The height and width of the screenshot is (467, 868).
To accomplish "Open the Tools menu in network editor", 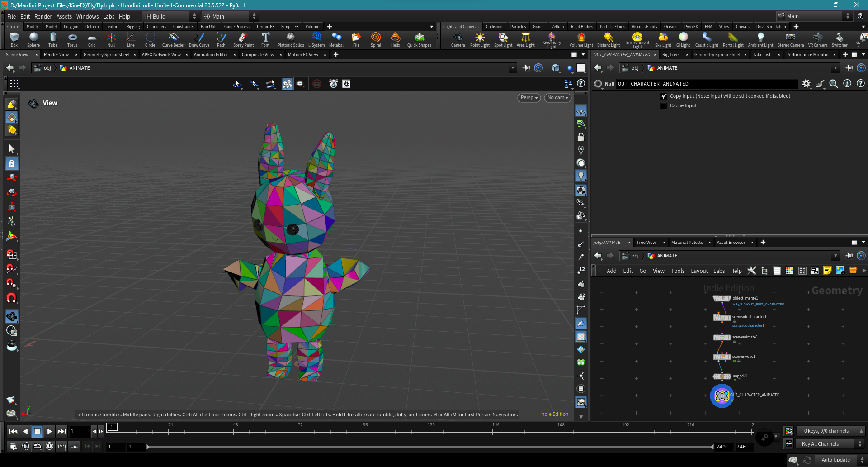I will pyautogui.click(x=678, y=271).
